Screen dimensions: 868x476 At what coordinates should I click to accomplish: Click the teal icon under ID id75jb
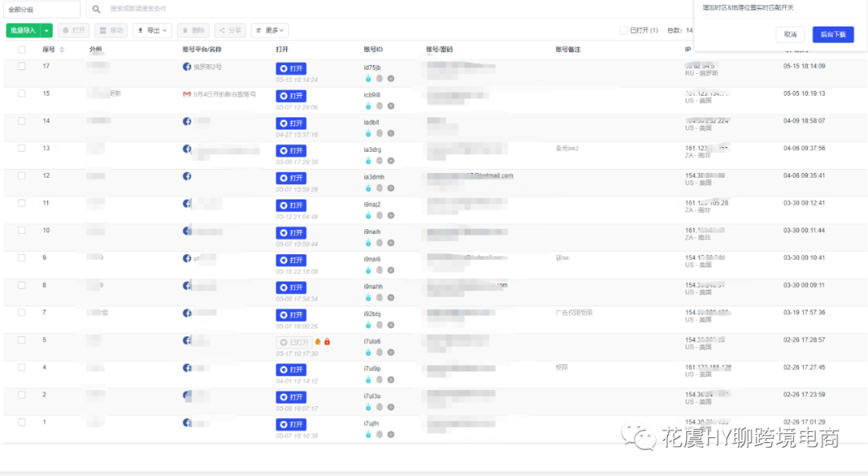coord(368,79)
